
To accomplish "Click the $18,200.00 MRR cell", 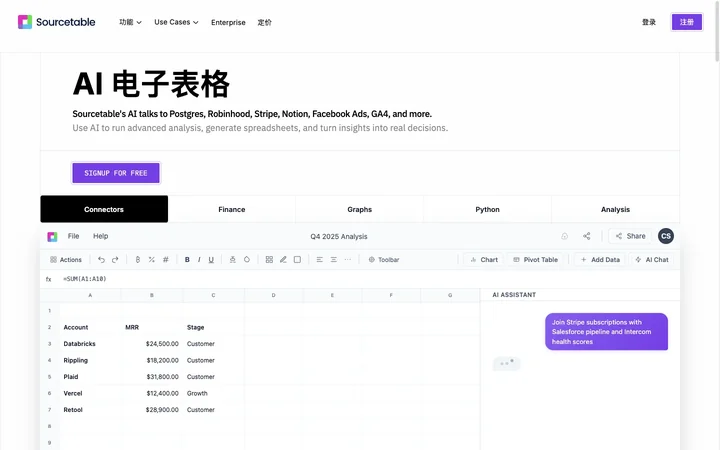I will (x=152, y=360).
